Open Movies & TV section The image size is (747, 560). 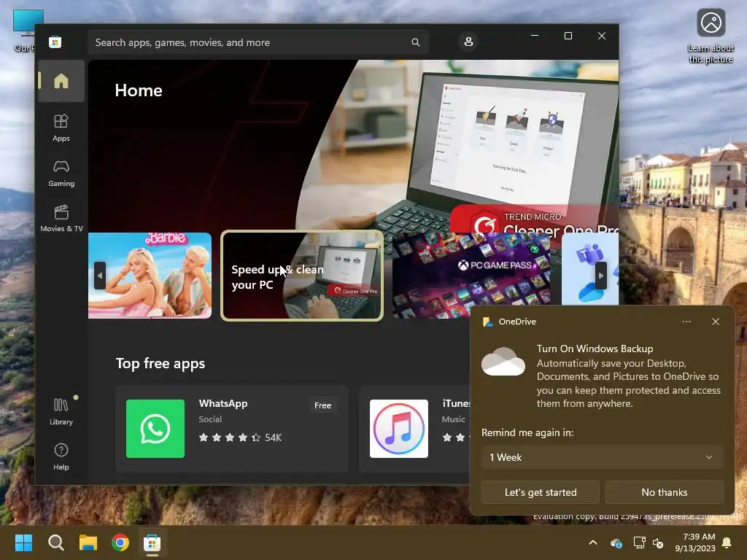(61, 218)
